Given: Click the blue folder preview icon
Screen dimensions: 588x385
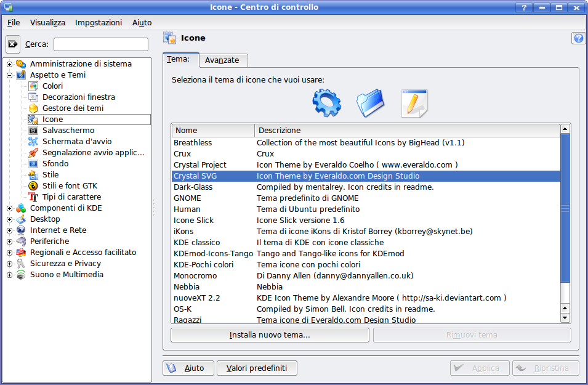Looking at the screenshot, I should (x=371, y=103).
